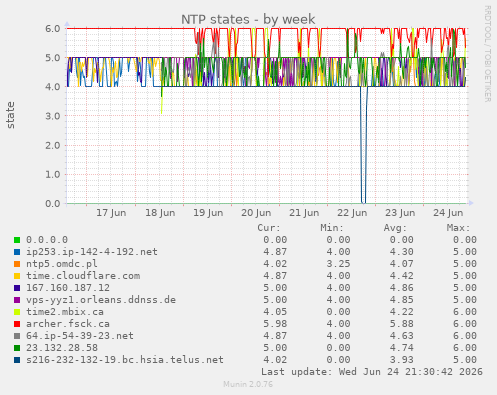
Task: Click ntp5.omdc.pl average value 4.07
Action: (x=402, y=264)
